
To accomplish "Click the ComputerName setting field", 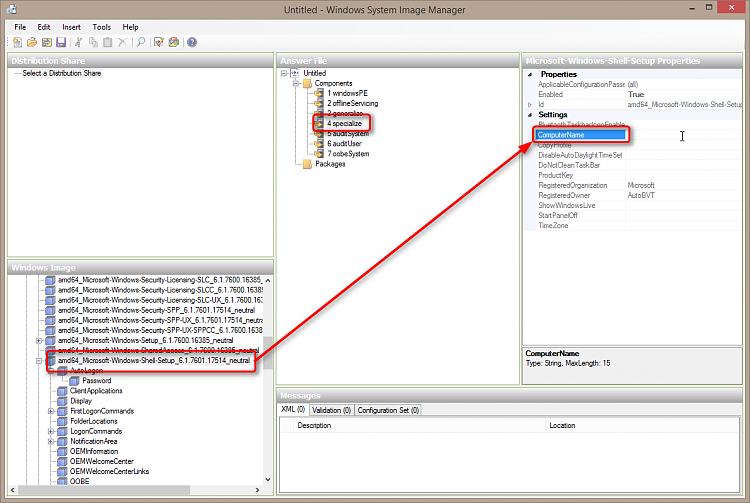I will [x=581, y=135].
